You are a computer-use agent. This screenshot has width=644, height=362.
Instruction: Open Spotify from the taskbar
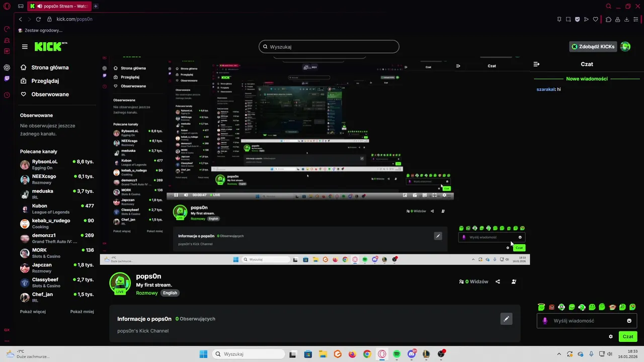[x=397, y=354]
